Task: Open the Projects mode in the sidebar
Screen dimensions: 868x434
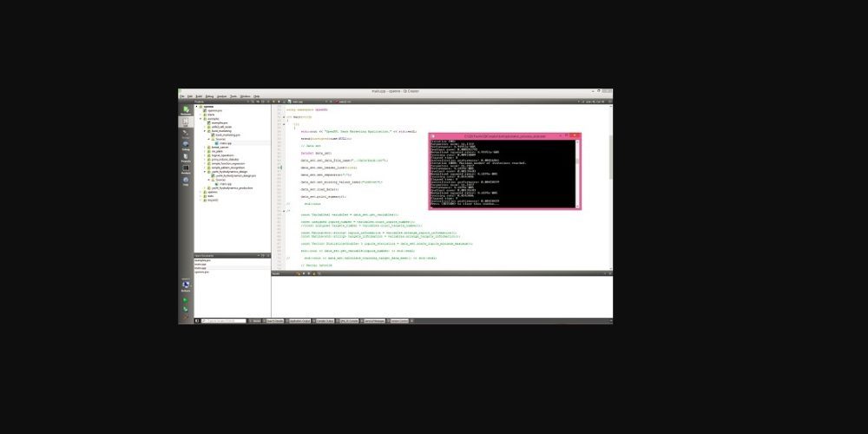Action: [186, 158]
